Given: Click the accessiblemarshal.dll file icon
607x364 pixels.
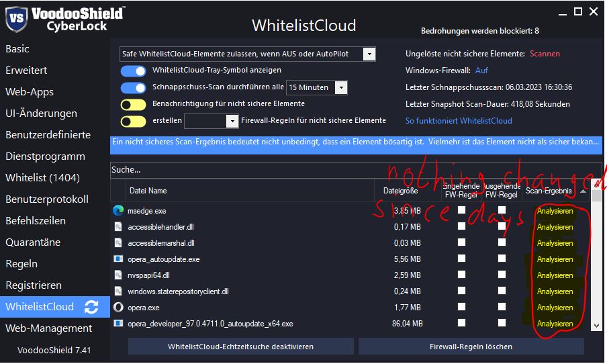Looking at the screenshot, I should tap(118, 243).
